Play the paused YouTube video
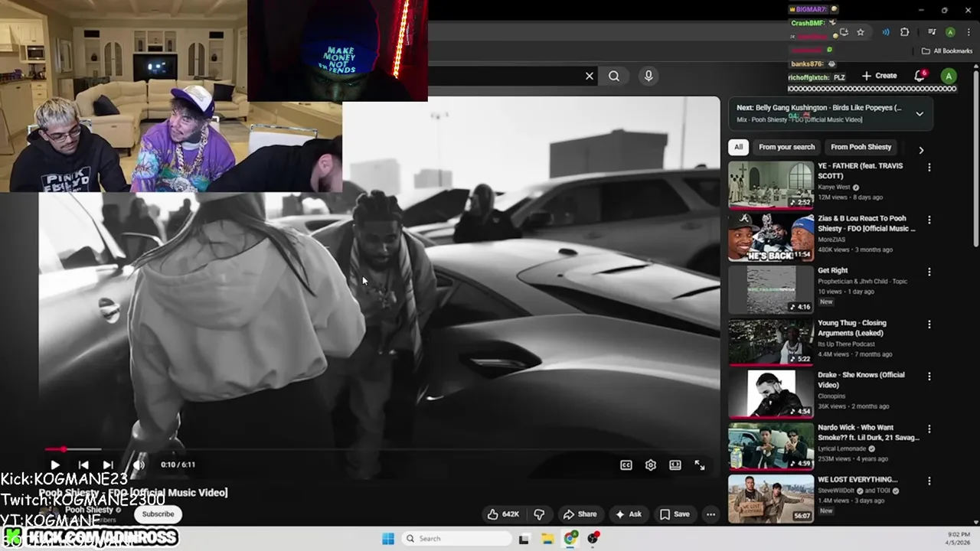Viewport: 980px width, 551px height. click(x=55, y=465)
